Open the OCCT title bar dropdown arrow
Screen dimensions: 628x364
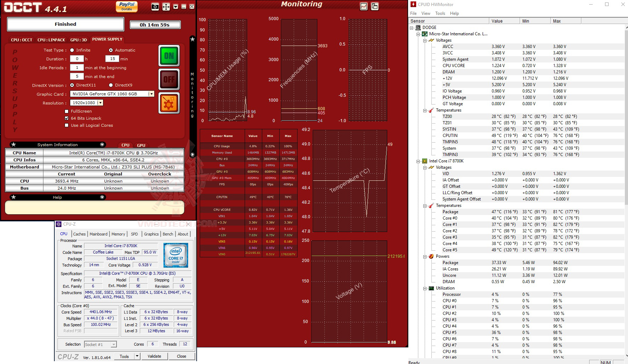point(175,7)
